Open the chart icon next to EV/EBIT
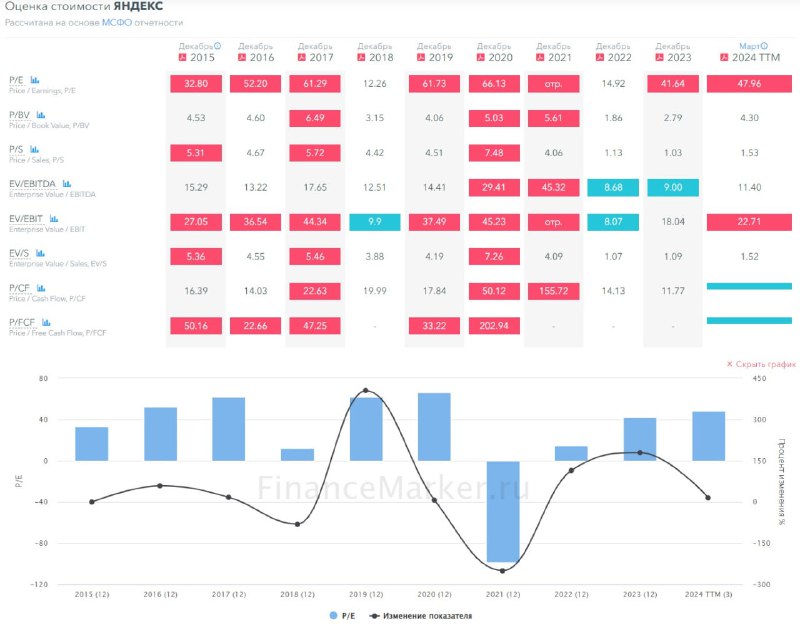 tap(54, 219)
